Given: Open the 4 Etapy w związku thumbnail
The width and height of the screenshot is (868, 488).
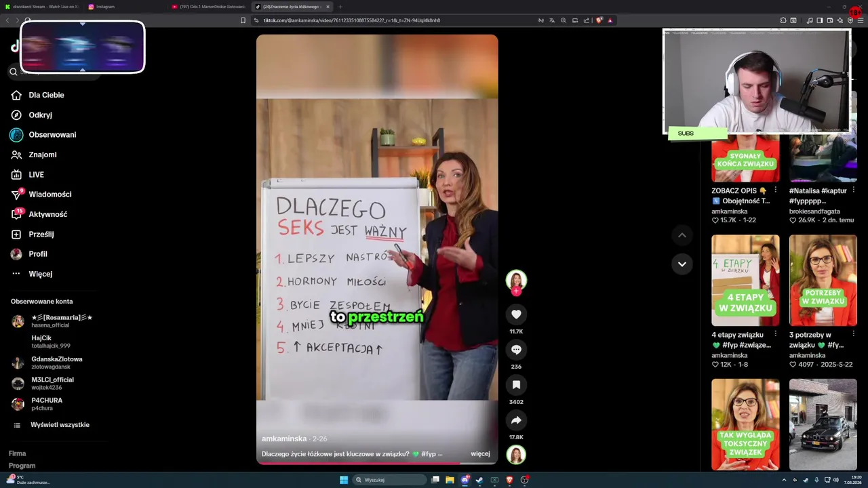Looking at the screenshot, I should (745, 281).
